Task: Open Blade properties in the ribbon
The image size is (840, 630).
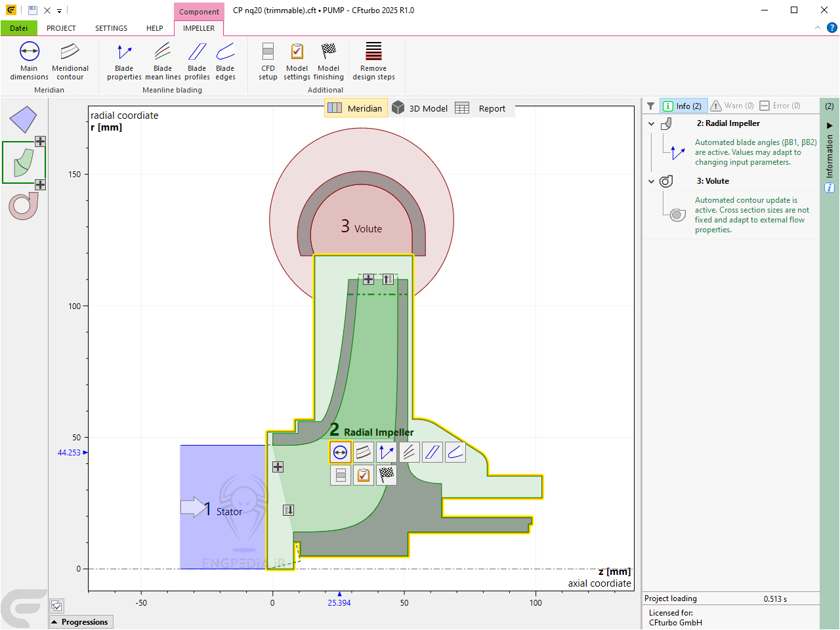Action: point(124,61)
